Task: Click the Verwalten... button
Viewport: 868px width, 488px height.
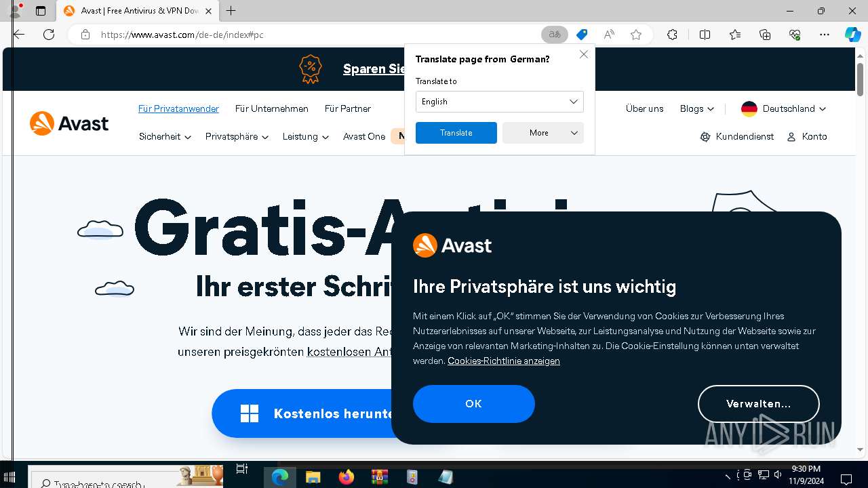Action: pyautogui.click(x=759, y=404)
